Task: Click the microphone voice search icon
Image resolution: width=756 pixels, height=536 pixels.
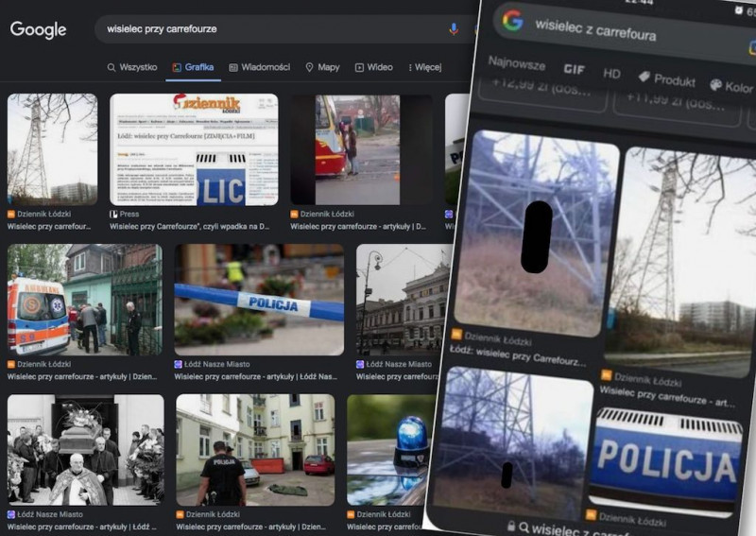Action: click(x=454, y=29)
